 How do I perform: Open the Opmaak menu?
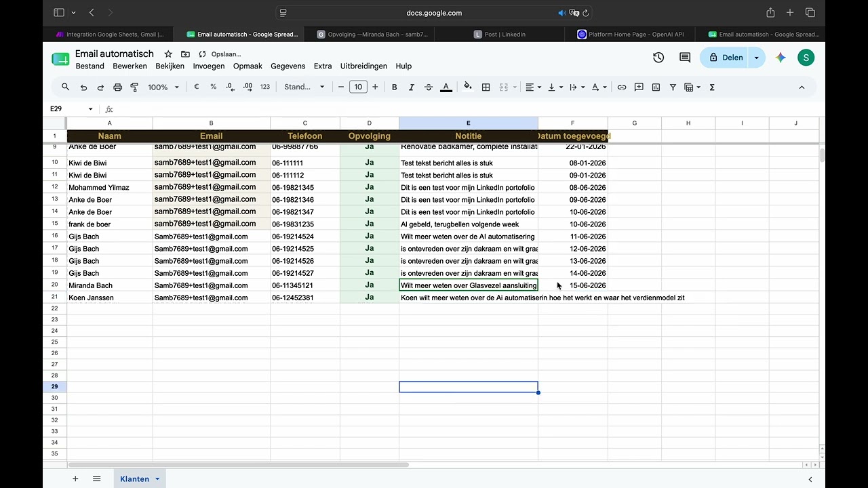(248, 66)
